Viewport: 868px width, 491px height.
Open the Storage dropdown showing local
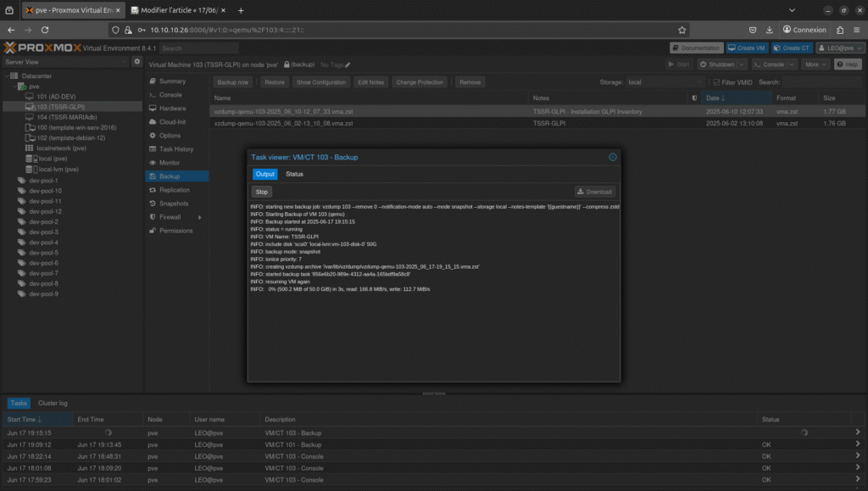point(665,82)
